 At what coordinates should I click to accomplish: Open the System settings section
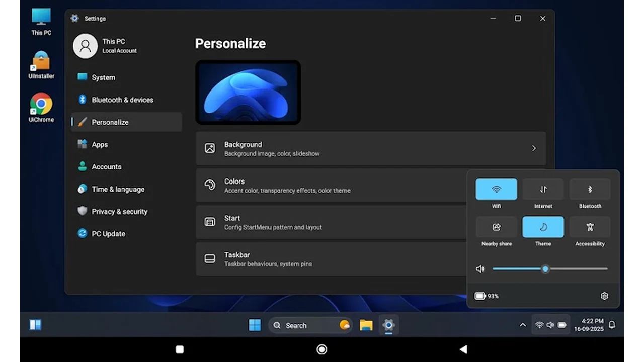click(126, 77)
